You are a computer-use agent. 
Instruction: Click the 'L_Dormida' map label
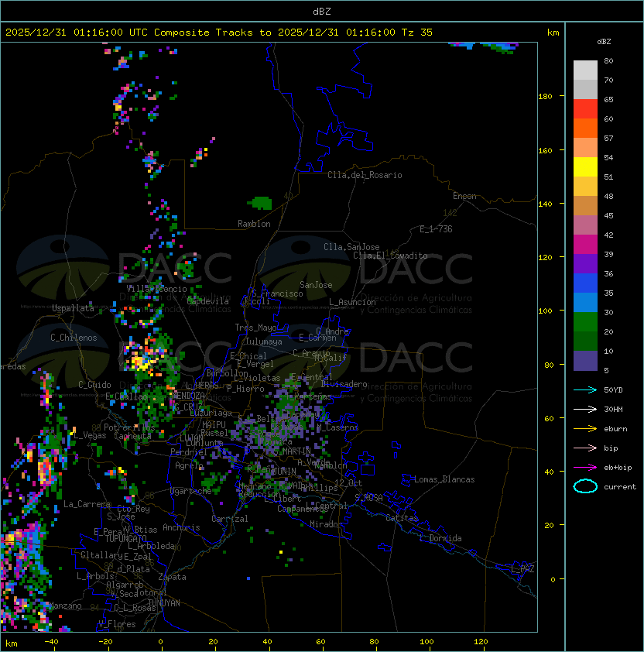coord(440,538)
